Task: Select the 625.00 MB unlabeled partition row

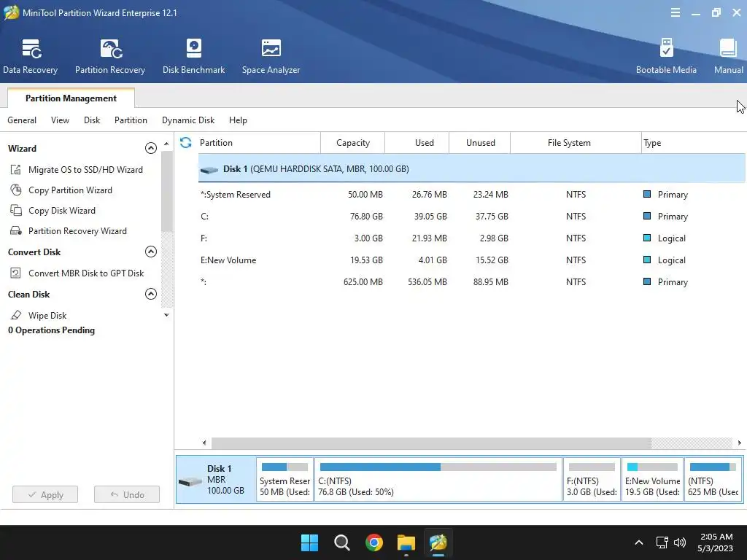Action: (472, 282)
